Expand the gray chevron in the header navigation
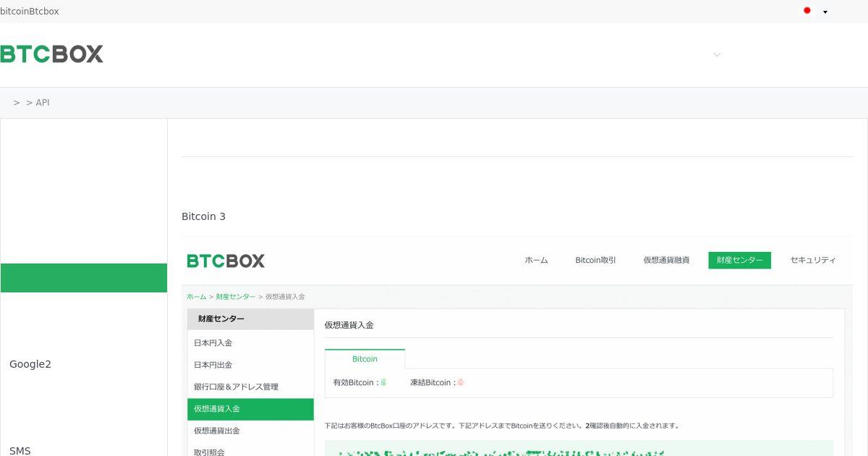The height and width of the screenshot is (456, 868). point(717,55)
